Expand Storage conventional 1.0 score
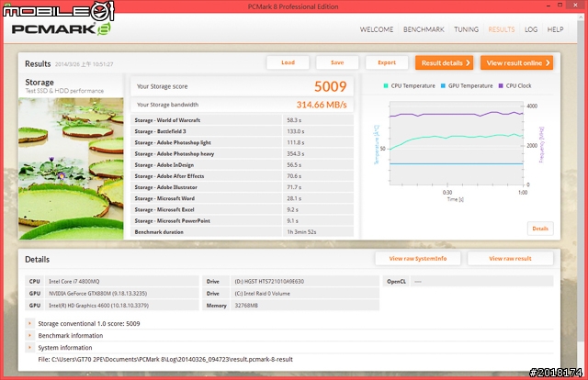Viewport: 588px width, 380px height. [29, 323]
